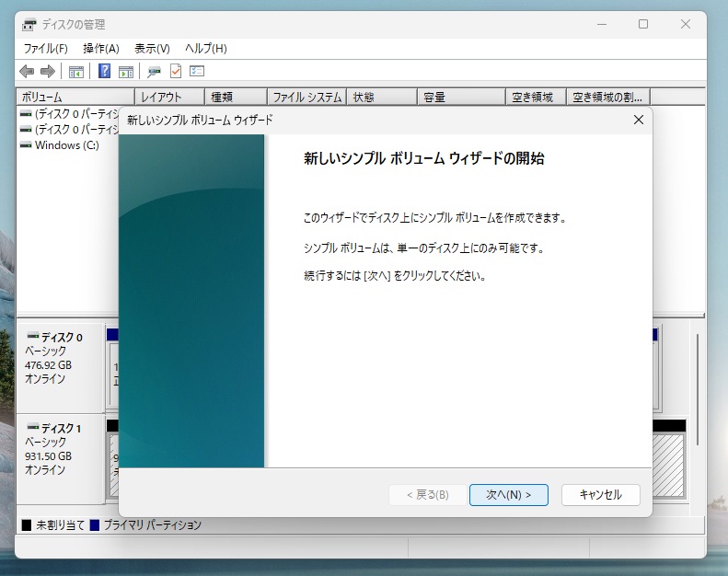The image size is (728, 576).
Task: Click the ディスク 1 disk icon
Action: 32,427
